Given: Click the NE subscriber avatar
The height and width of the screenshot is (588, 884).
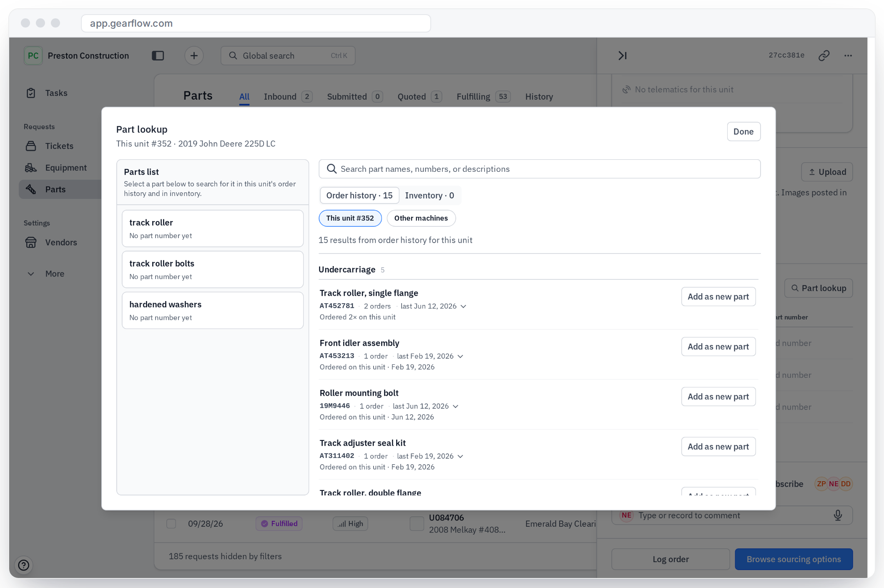Looking at the screenshot, I should 834,484.
